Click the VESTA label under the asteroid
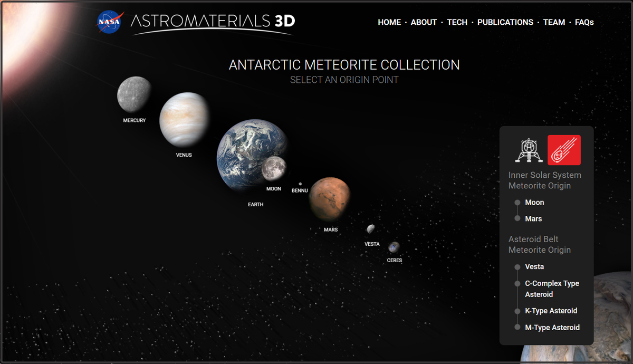Image resolution: width=633 pixels, height=364 pixels. [372, 244]
